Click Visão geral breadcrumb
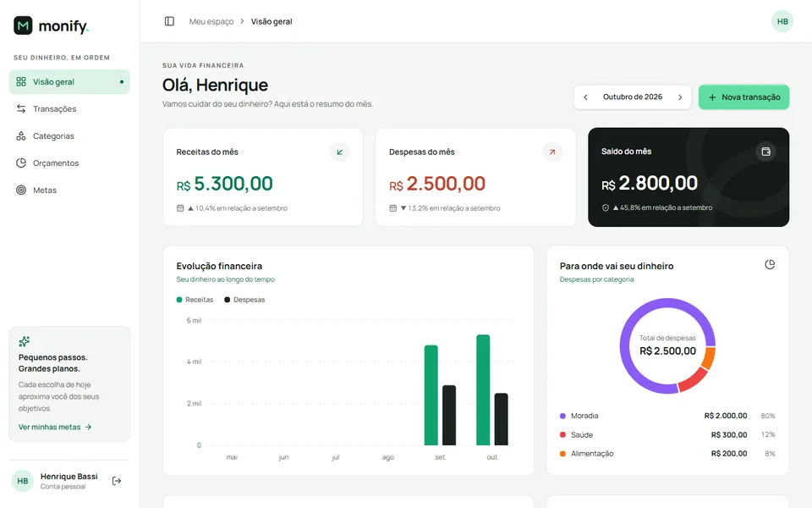 coord(272,21)
